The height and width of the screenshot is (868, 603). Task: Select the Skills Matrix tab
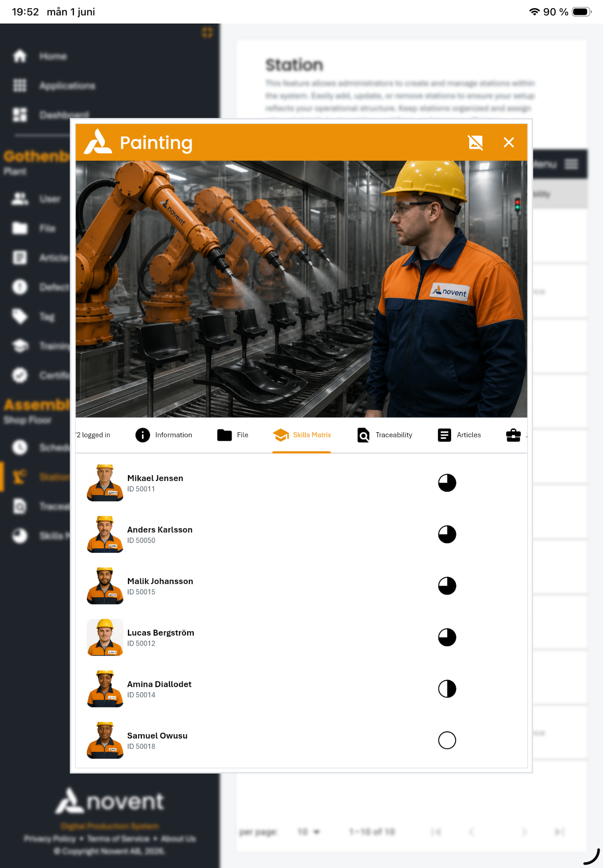coord(301,435)
